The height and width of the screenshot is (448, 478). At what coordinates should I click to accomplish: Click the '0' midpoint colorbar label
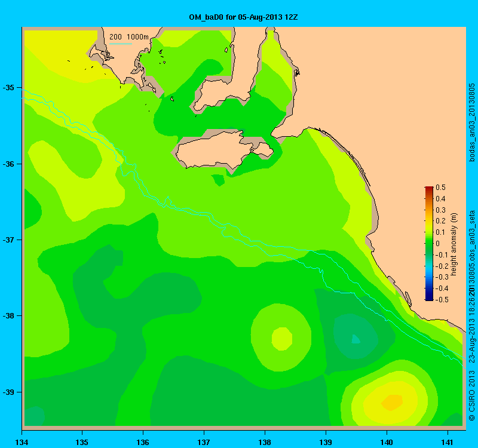(438, 244)
